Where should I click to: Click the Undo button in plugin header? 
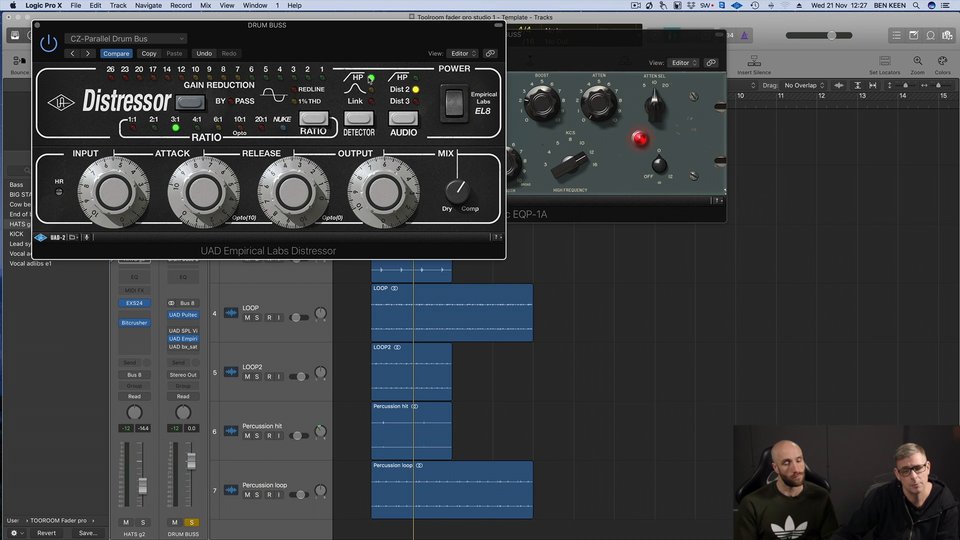(x=204, y=53)
